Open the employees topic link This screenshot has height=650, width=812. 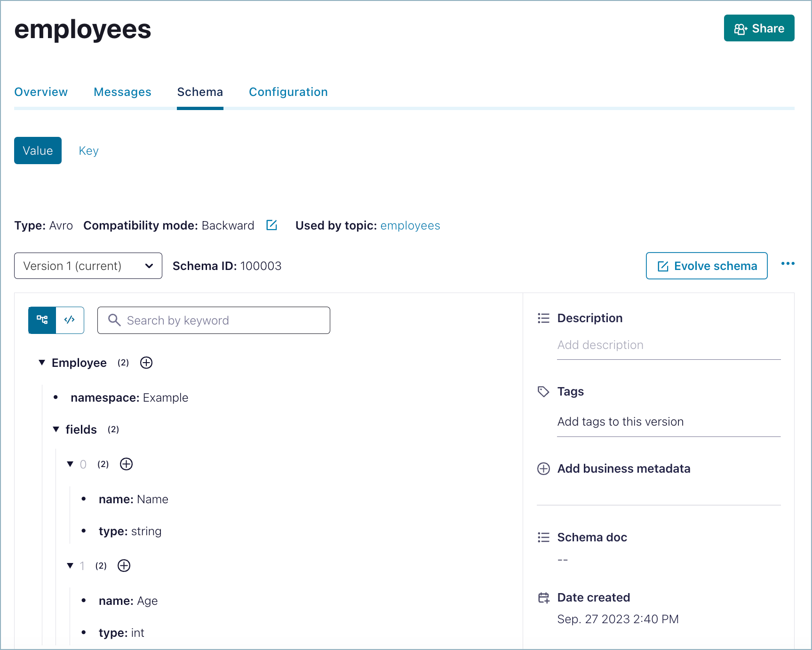(x=410, y=225)
